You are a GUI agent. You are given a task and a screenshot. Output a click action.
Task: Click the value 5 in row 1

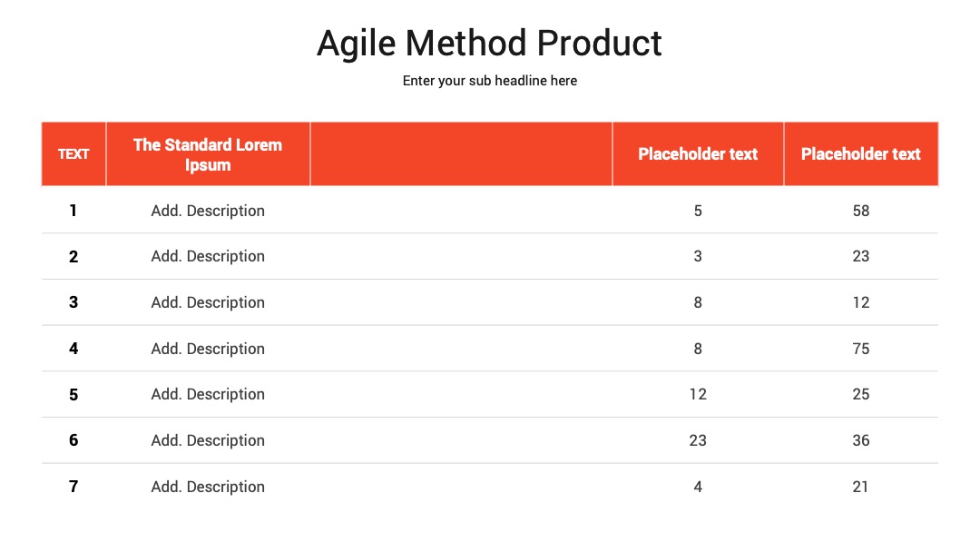coord(698,211)
